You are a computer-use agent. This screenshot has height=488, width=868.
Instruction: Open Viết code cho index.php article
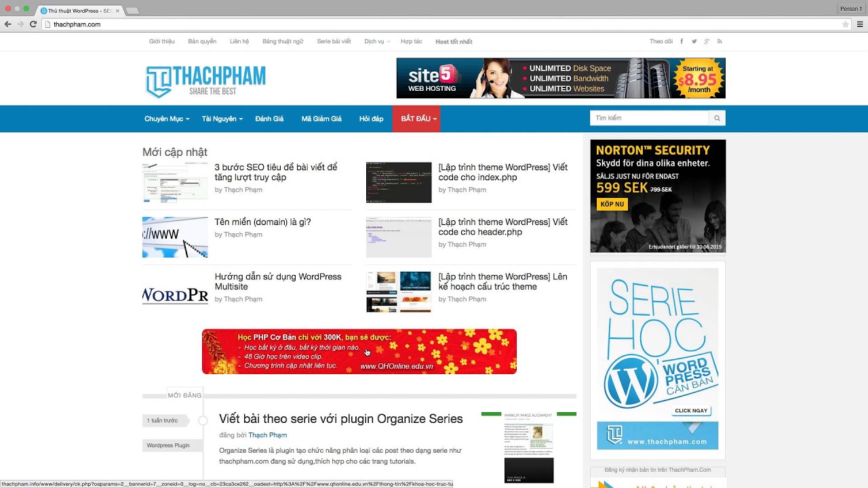pos(503,172)
